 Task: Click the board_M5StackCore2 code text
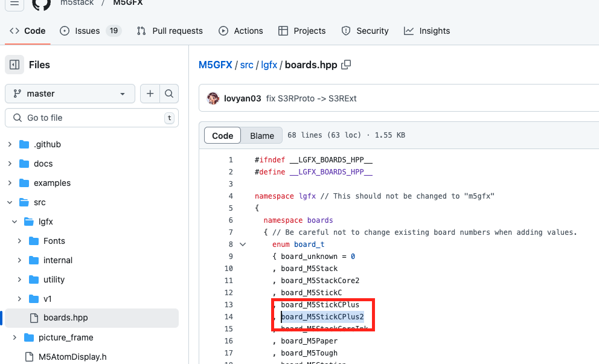[320, 280]
